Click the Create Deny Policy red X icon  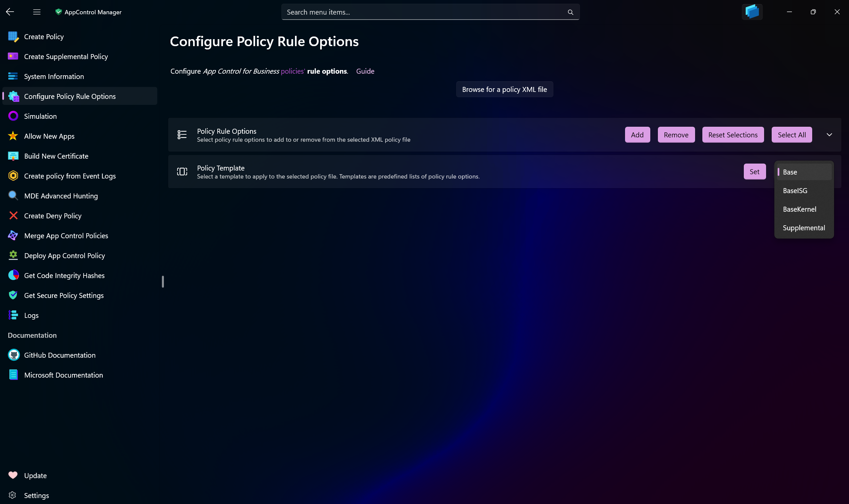[x=13, y=216]
